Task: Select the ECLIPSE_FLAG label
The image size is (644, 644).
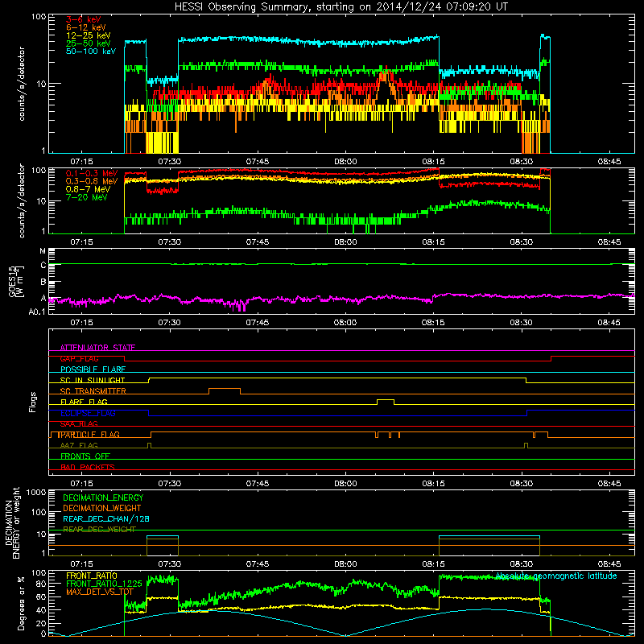Action: [x=88, y=413]
